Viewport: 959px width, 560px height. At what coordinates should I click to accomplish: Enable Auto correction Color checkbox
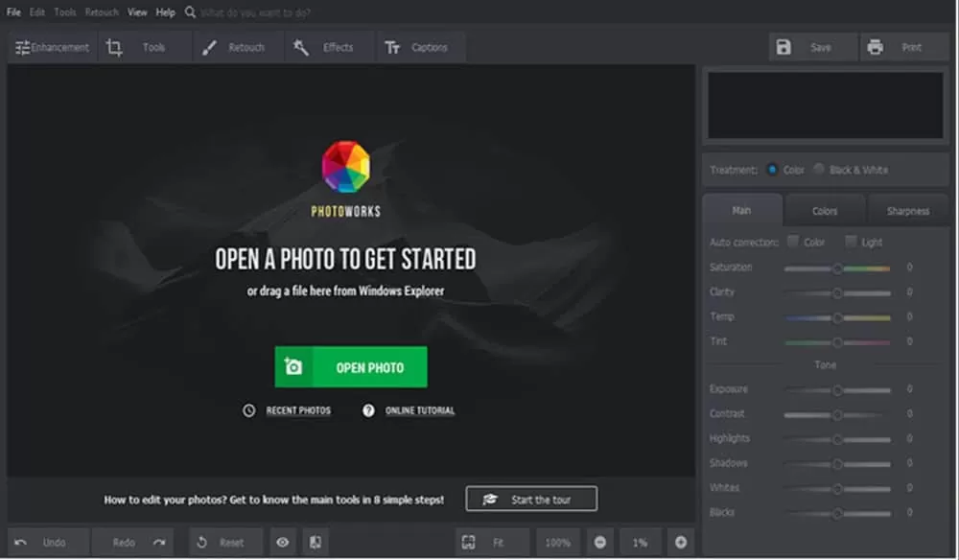(793, 242)
